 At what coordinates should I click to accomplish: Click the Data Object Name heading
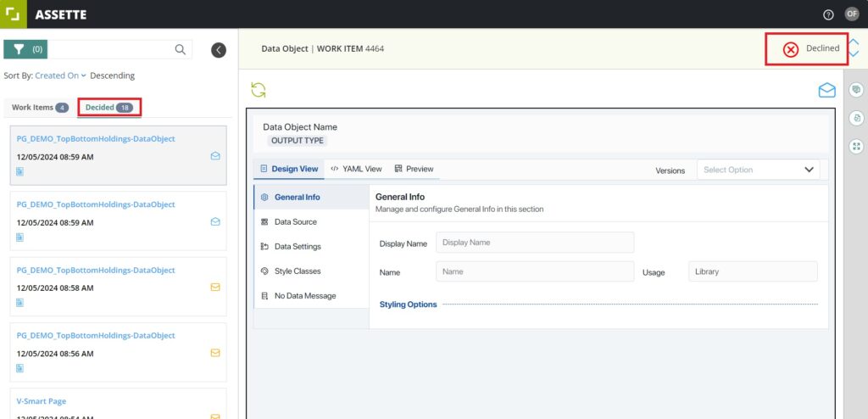tap(300, 127)
